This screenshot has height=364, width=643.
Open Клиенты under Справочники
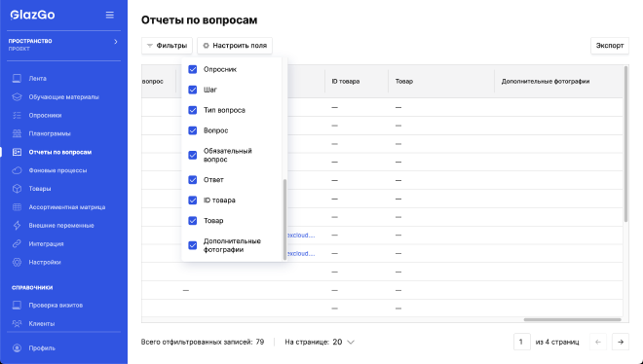click(42, 323)
